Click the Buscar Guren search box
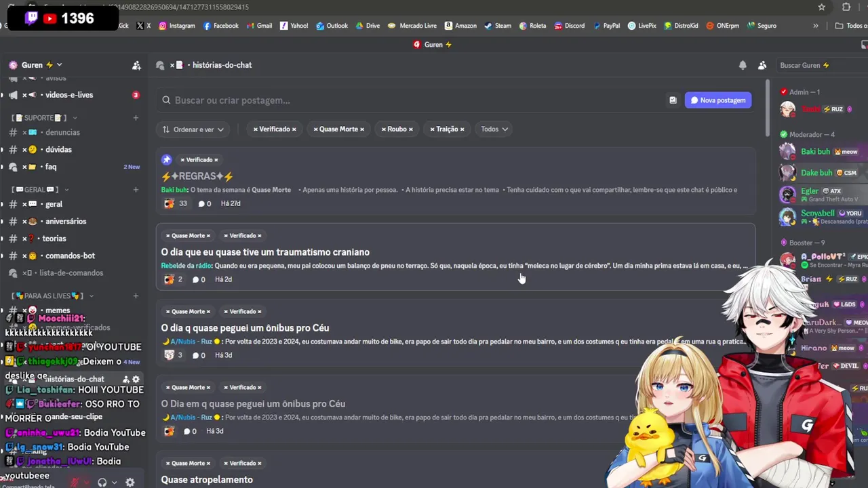868x488 pixels. [x=821, y=65]
